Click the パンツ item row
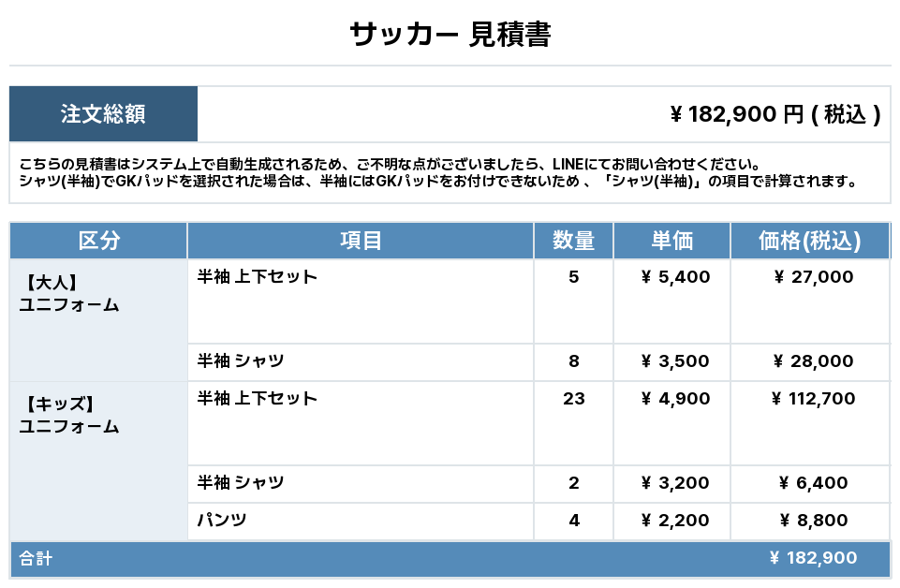 pos(222,521)
